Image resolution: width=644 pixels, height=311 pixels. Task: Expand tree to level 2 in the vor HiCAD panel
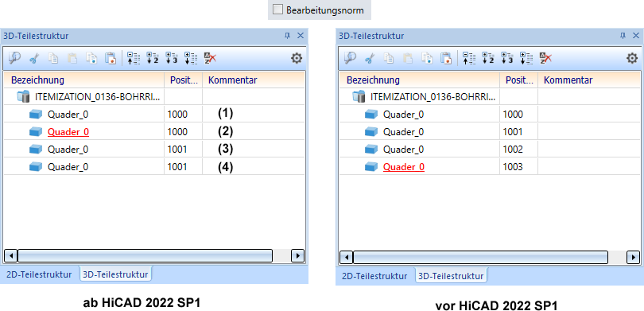[488, 58]
